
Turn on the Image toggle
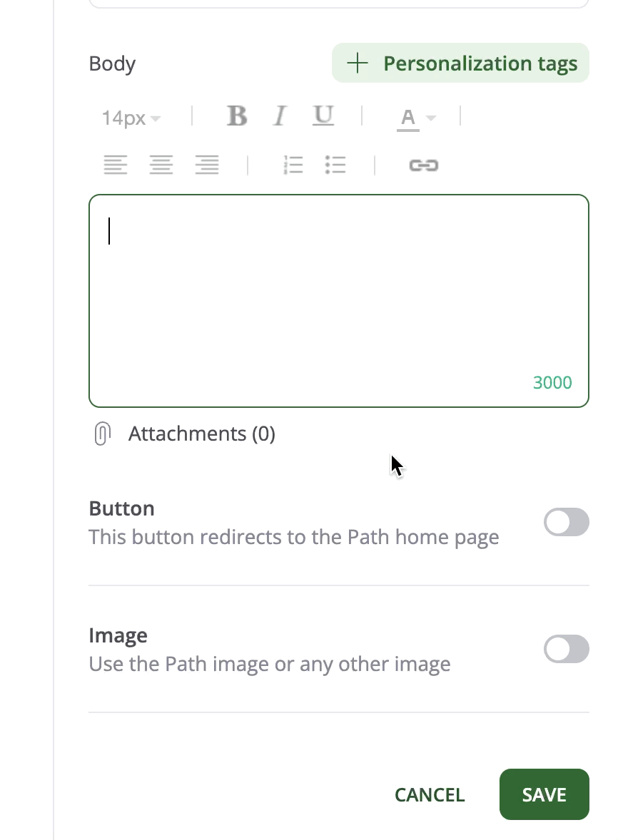click(x=567, y=650)
